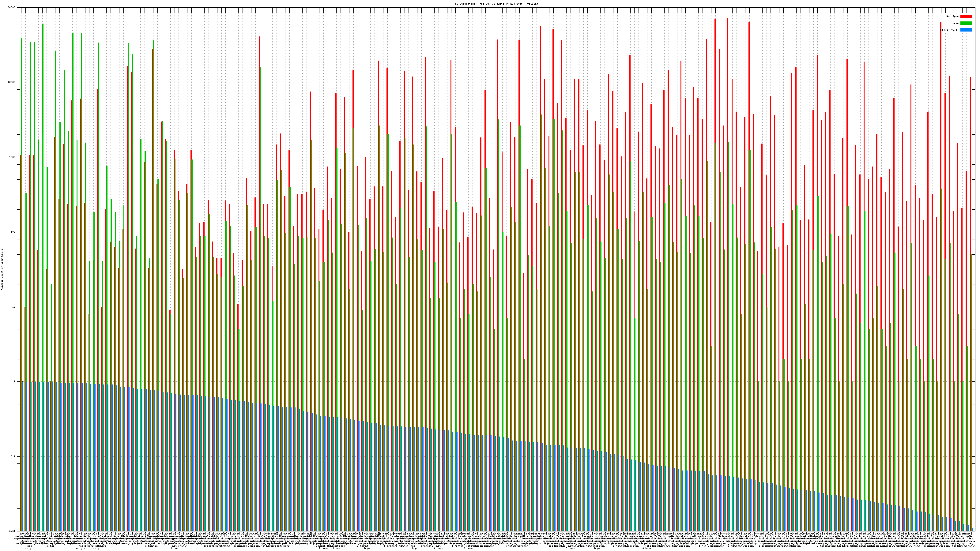Click the 10000 y-axis tick label

tap(12, 82)
